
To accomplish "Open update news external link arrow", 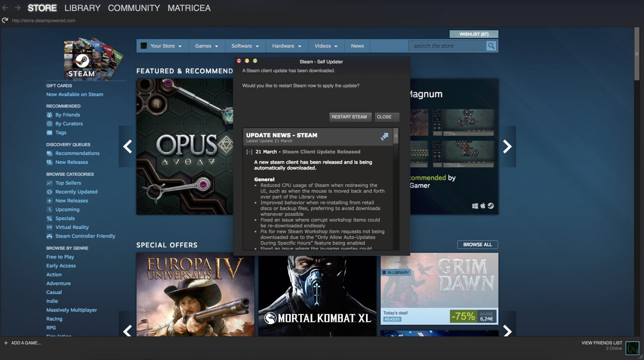I will click(384, 137).
